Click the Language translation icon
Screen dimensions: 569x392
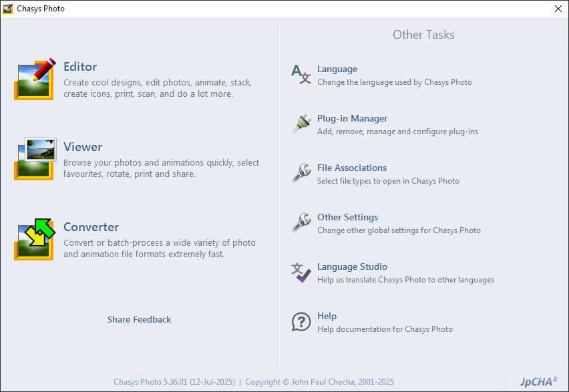301,74
